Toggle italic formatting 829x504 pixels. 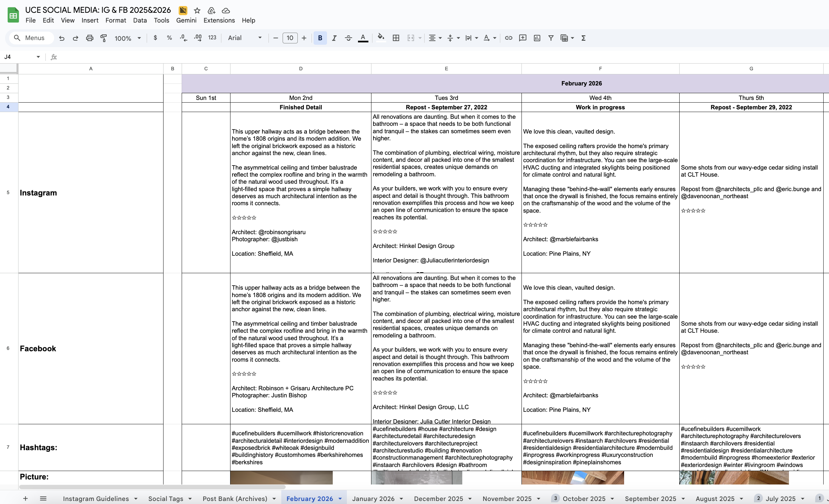(x=334, y=38)
